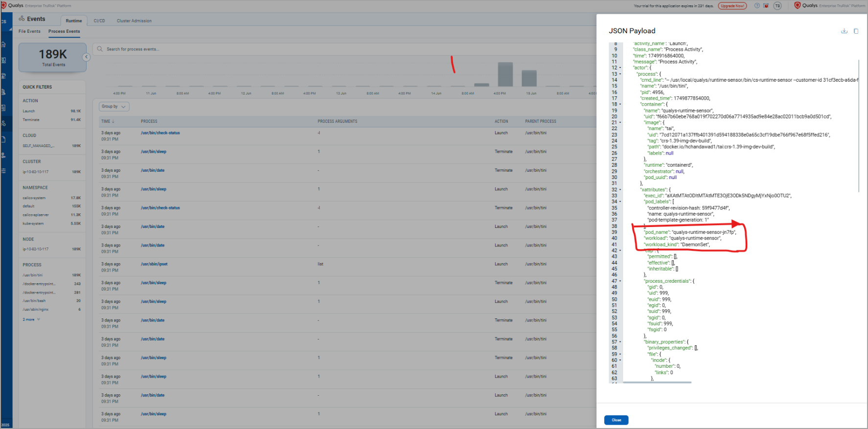Screen dimensions: 868x429
Task: Click the PROCESS ARGUMENTS column header
Action: [338, 121]
